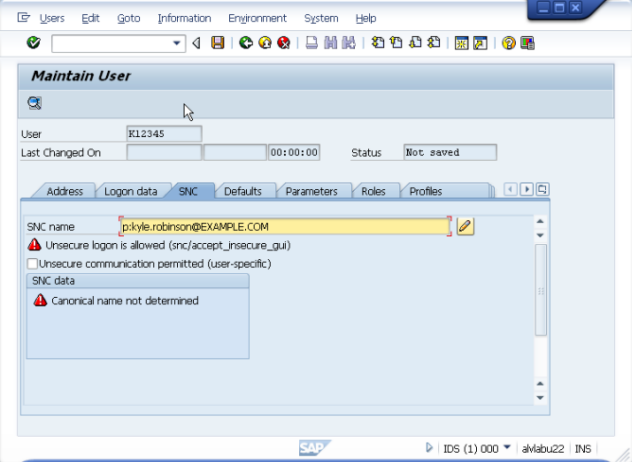Switch to the Parameters tab

pyautogui.click(x=312, y=191)
